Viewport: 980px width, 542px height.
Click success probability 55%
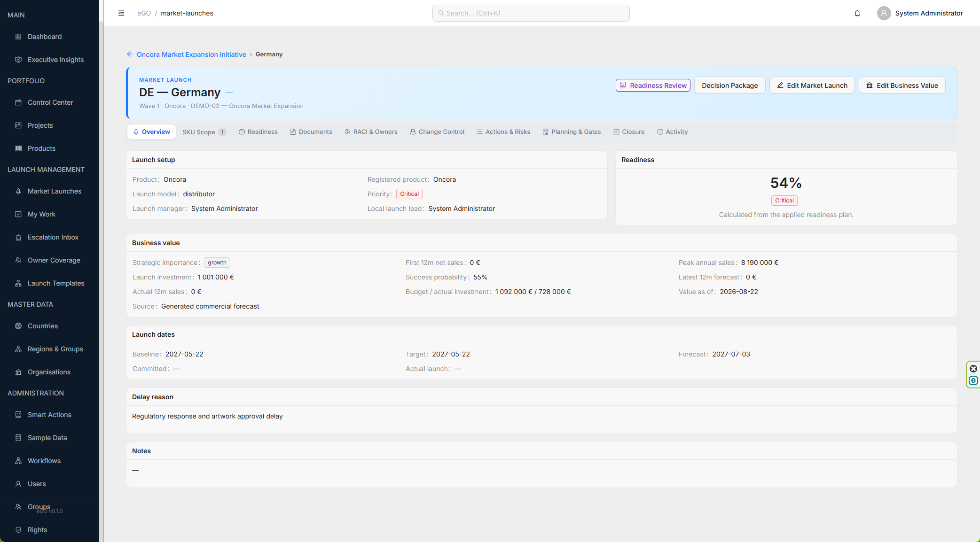coord(480,277)
